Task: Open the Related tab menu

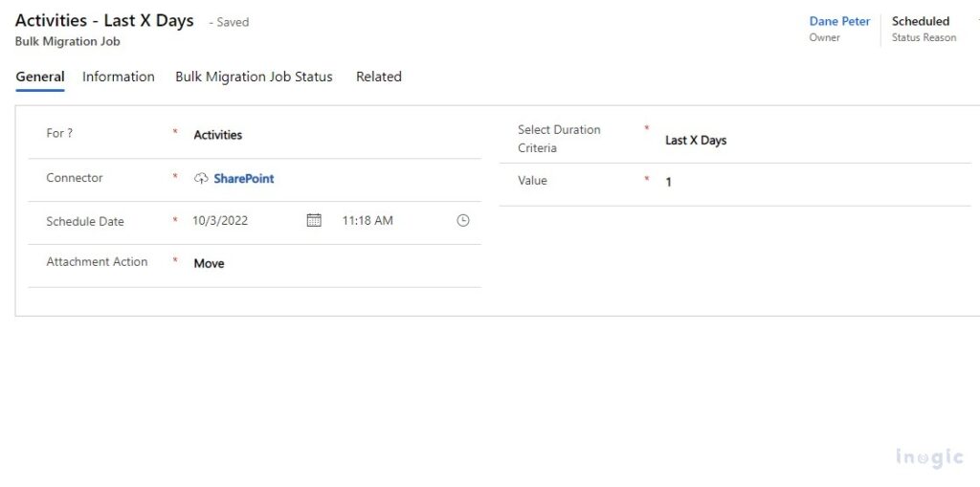Action: click(x=379, y=77)
